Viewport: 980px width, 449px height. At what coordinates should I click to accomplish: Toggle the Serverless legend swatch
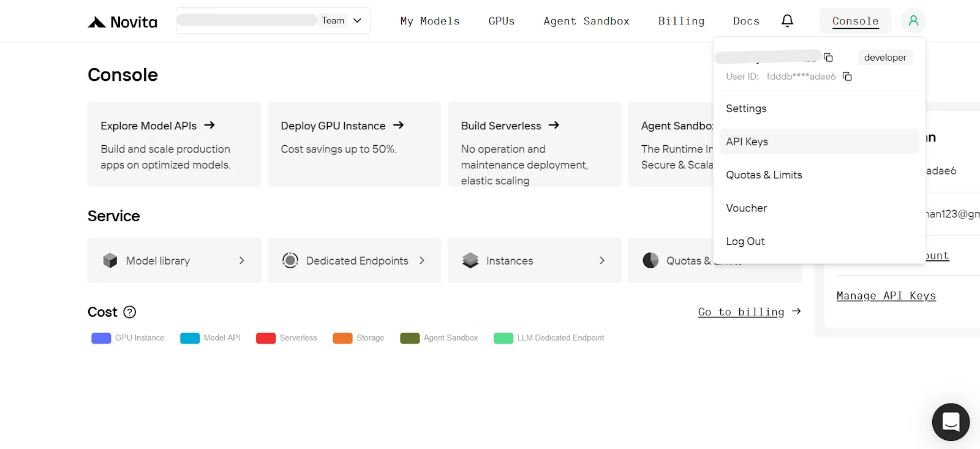[x=266, y=338]
